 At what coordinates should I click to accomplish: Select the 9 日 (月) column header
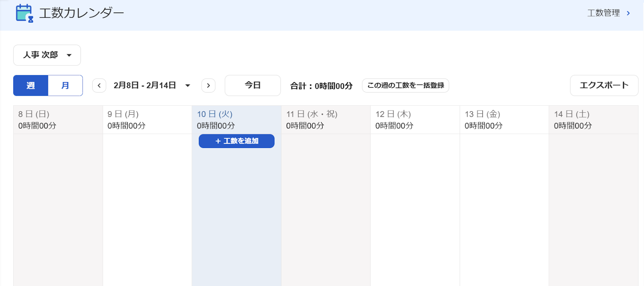click(147, 120)
